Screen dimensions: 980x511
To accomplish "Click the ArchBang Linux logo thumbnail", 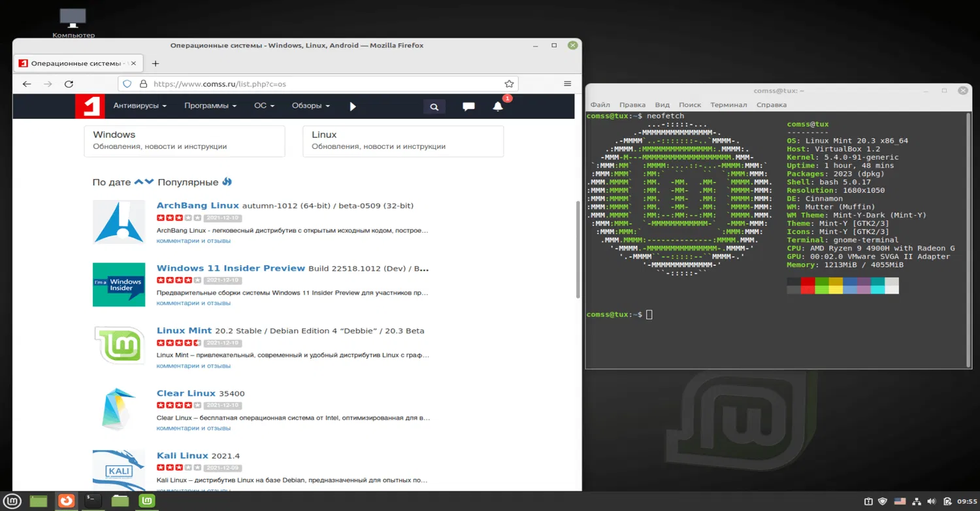I will (119, 222).
